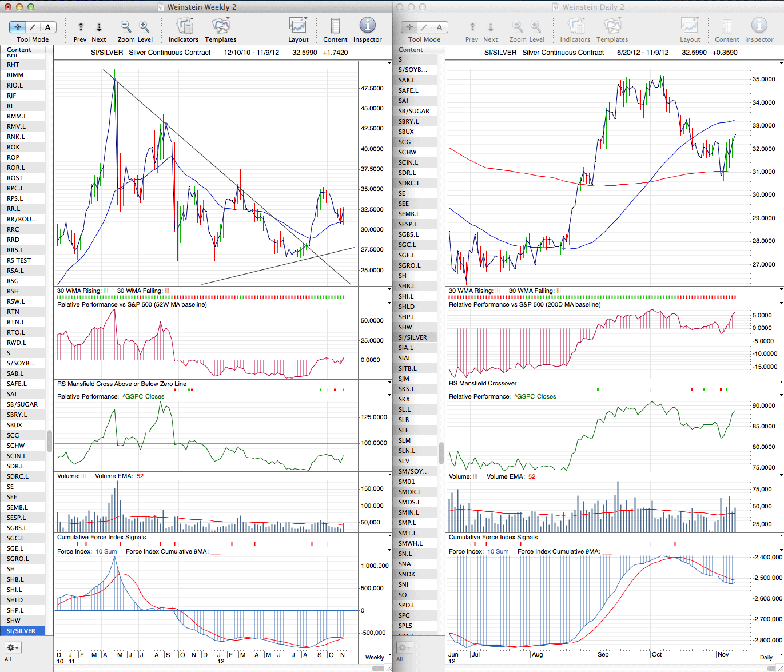Click Content icon in Weinstein Daily toolbar
The image size is (784, 672).
pos(727,26)
